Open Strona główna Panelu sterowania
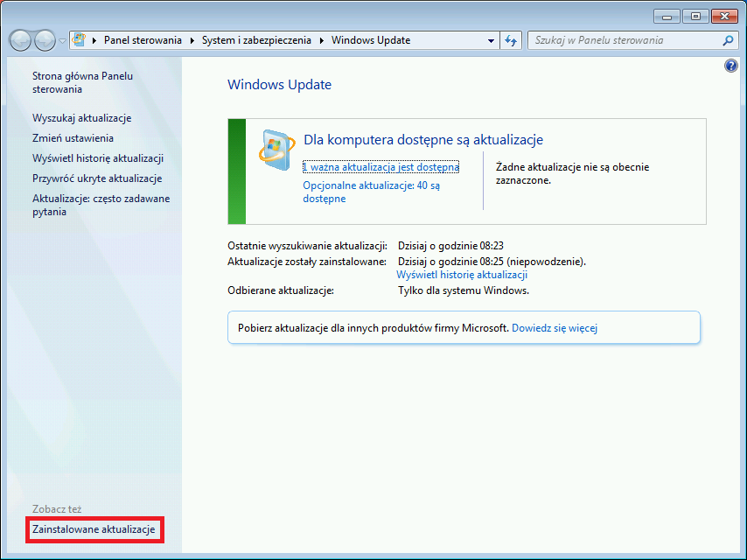747x560 pixels. (82, 82)
